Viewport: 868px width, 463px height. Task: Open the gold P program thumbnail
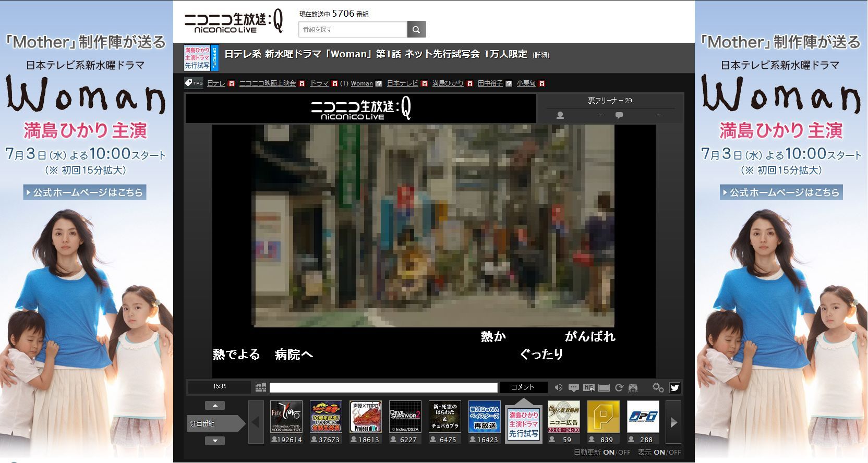[x=604, y=417]
